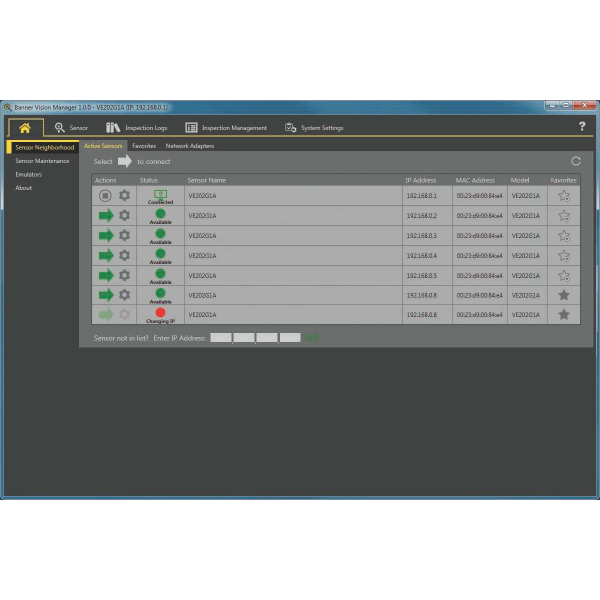
Task: Switch to Inspection Logs tab
Action: tap(137, 128)
